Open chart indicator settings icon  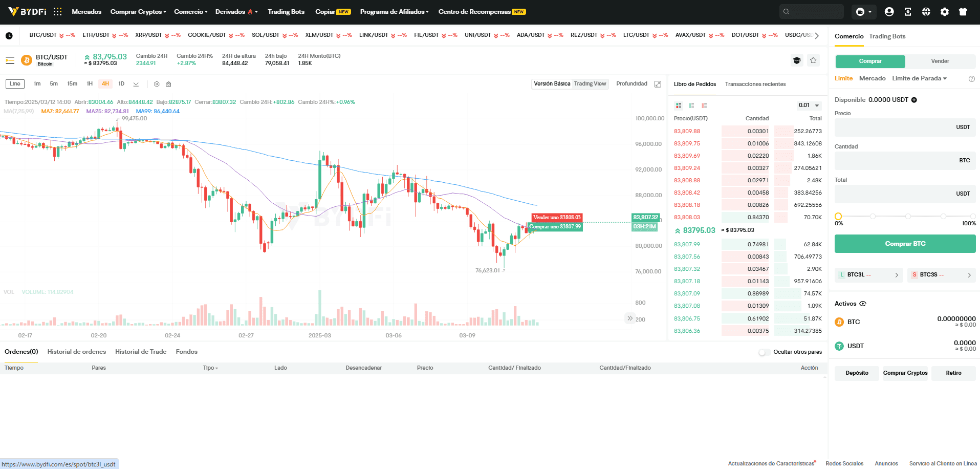click(x=157, y=84)
